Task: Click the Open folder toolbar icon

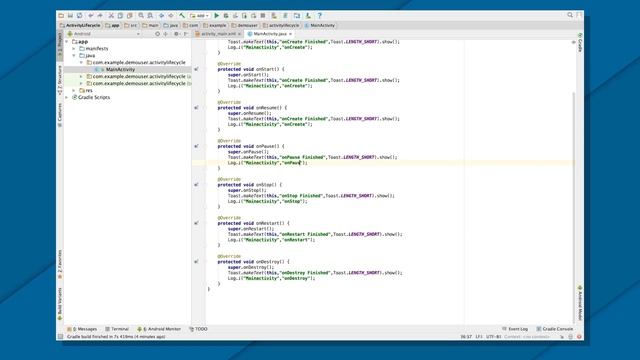Action: 61,16
